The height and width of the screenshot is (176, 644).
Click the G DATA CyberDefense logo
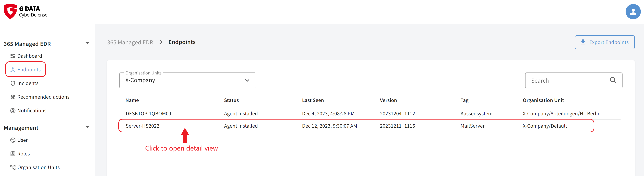pos(26,11)
